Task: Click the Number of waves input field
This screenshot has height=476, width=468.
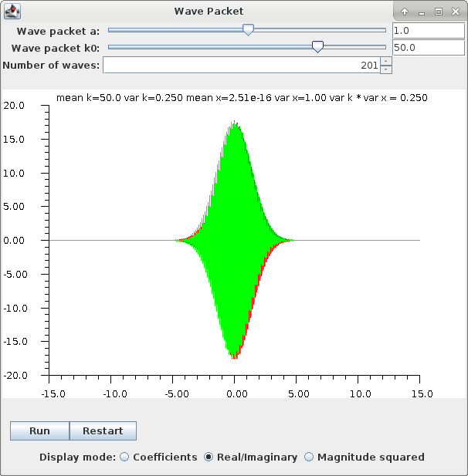Action: (x=242, y=65)
